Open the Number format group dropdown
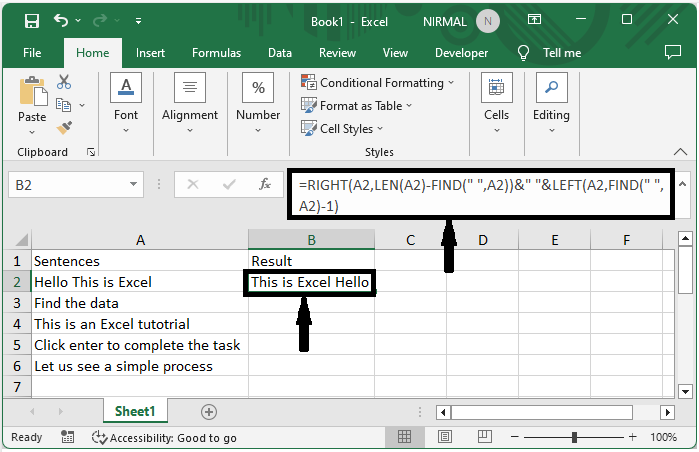699x452 pixels. pos(258,103)
